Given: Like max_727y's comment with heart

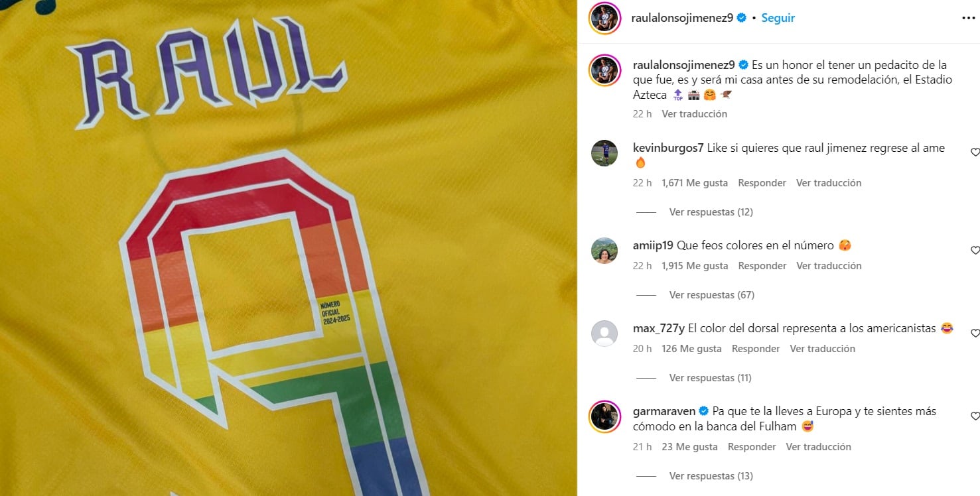Looking at the screenshot, I should click(x=975, y=334).
